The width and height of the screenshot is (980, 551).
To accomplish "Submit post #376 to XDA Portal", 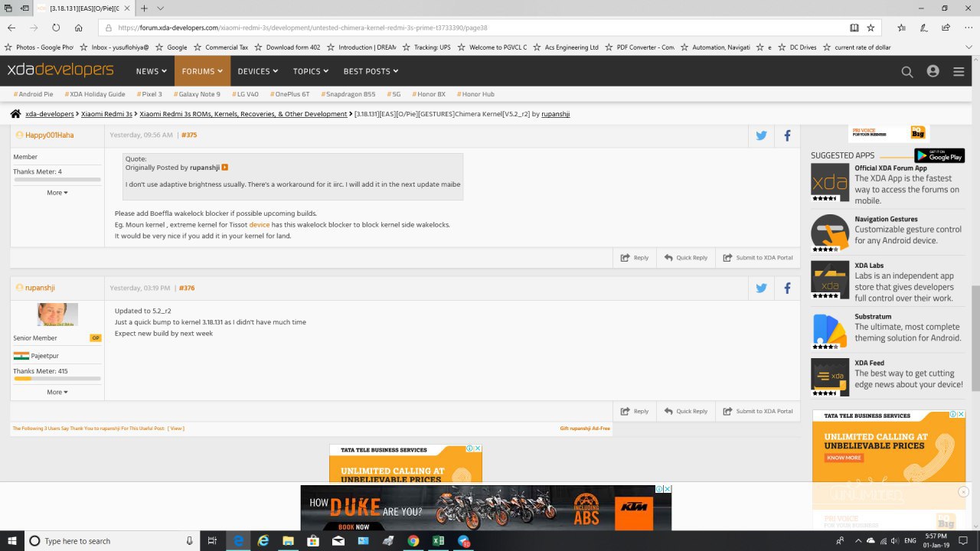I will tap(758, 411).
